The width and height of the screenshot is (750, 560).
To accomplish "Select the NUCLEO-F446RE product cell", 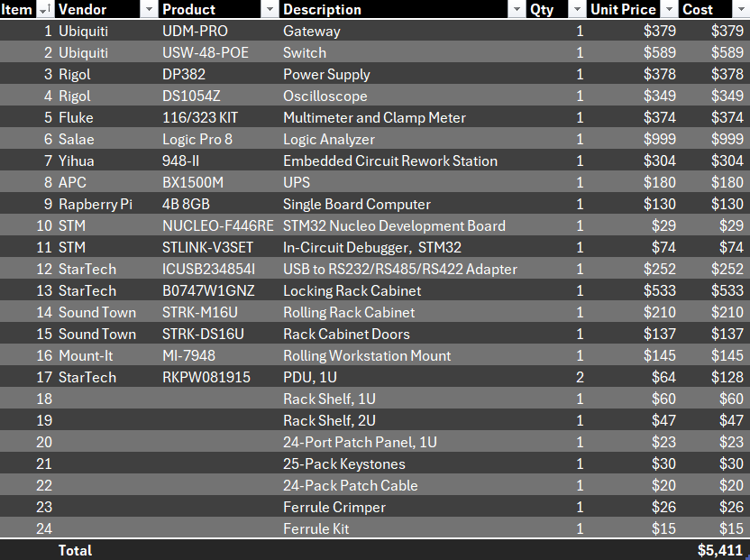I will (220, 226).
